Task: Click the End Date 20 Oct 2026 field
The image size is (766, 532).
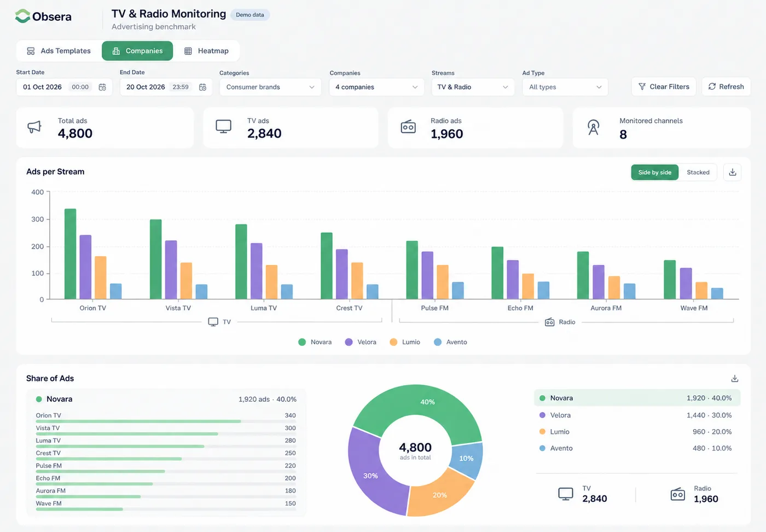Action: pyautogui.click(x=166, y=87)
